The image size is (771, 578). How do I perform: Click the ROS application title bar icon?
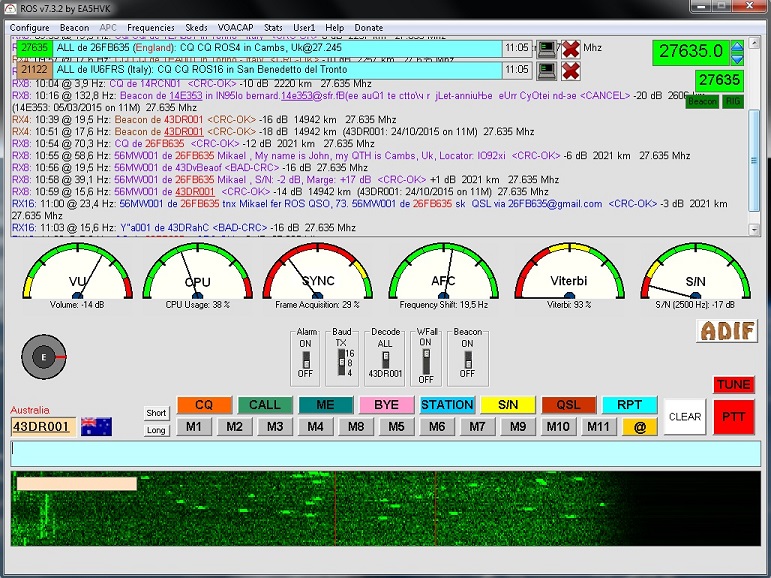pos(10,9)
